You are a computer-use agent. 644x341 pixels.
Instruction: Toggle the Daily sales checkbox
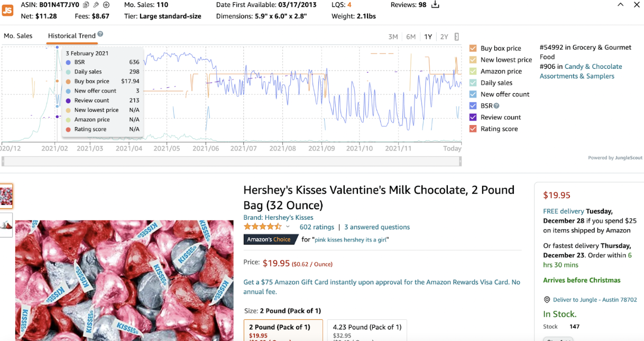coord(473,83)
